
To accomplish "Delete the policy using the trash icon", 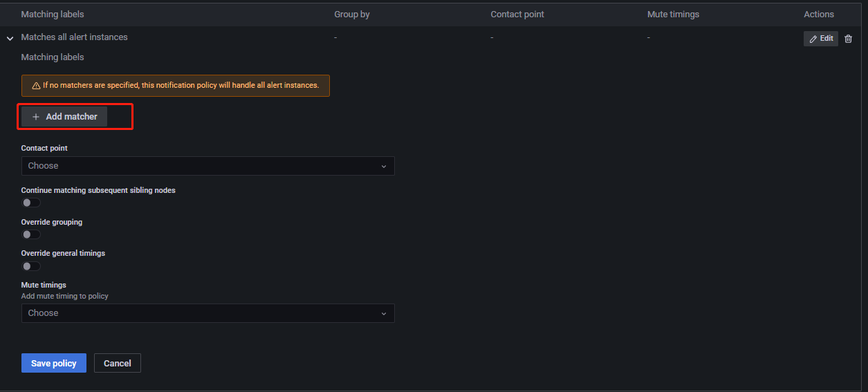I will pyautogui.click(x=848, y=39).
